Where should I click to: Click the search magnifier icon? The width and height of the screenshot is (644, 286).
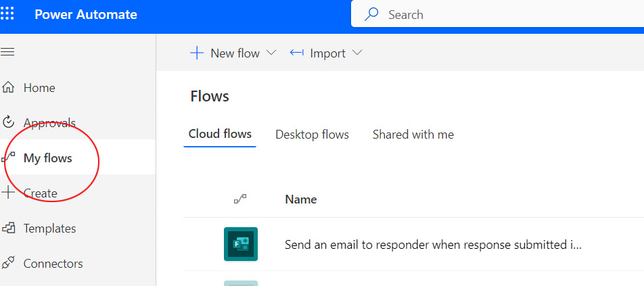[371, 14]
